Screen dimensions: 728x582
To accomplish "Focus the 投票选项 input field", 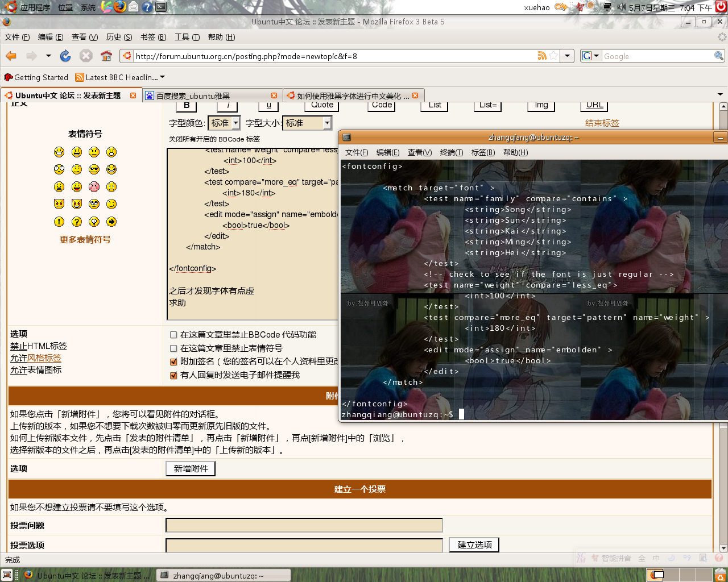I will 304,546.
